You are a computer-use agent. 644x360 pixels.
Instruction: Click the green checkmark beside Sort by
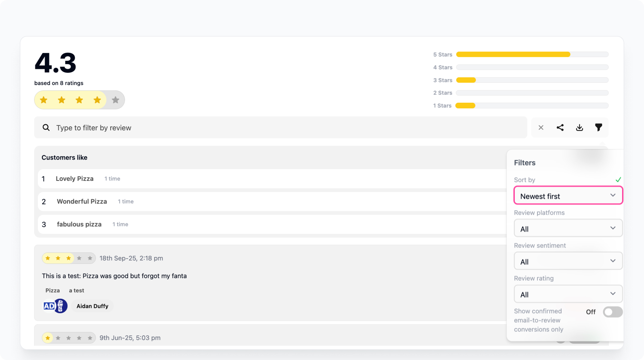click(x=618, y=180)
